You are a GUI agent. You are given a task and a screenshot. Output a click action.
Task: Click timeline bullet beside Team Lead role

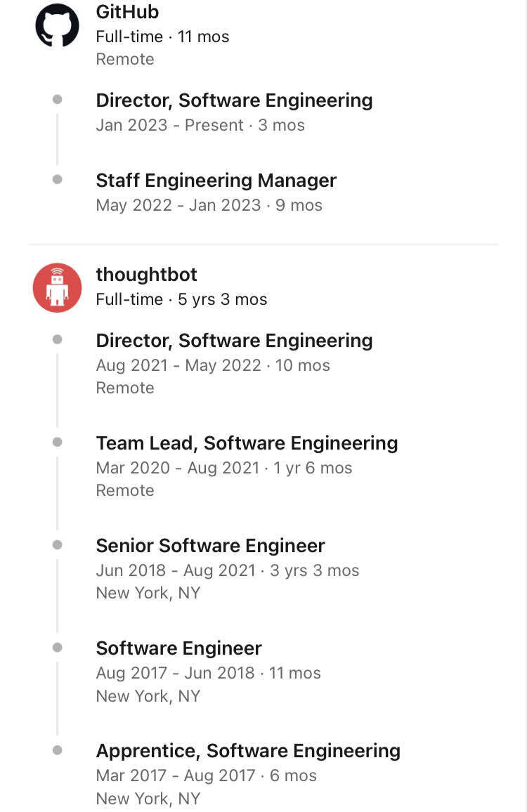57,442
